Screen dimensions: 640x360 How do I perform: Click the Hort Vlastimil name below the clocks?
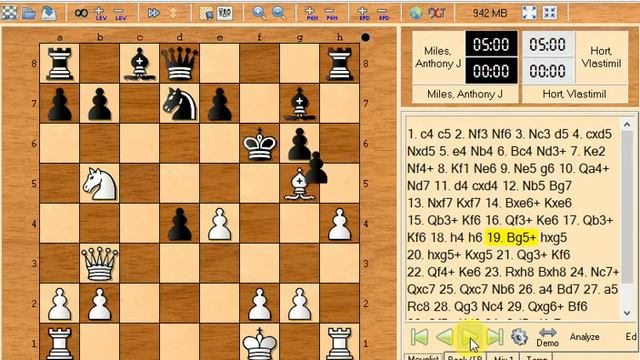[574, 94]
